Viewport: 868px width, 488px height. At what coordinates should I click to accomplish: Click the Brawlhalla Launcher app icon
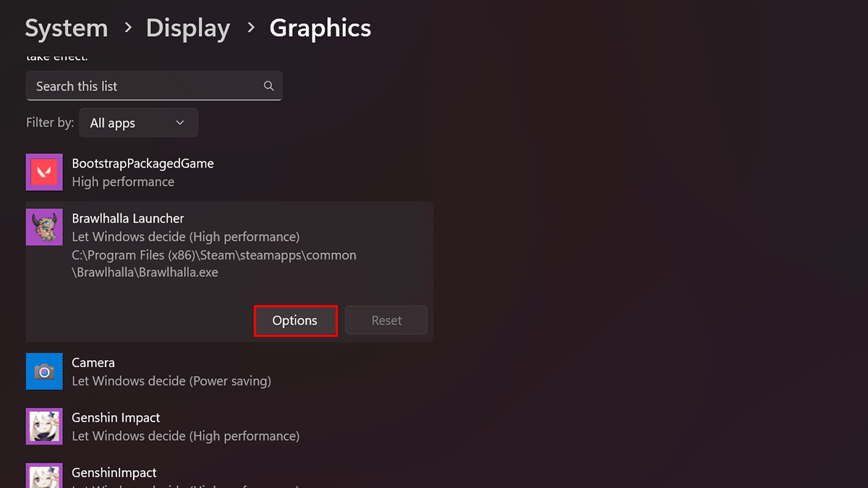tap(44, 227)
